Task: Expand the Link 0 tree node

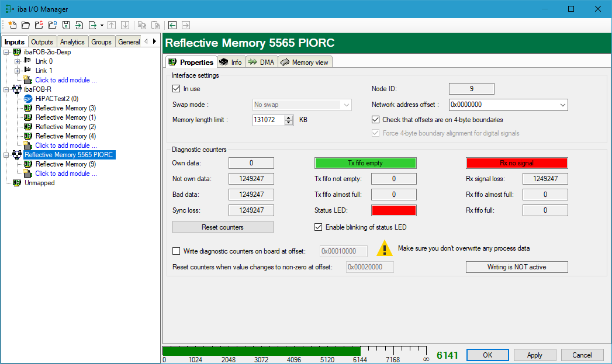Action: [x=17, y=61]
